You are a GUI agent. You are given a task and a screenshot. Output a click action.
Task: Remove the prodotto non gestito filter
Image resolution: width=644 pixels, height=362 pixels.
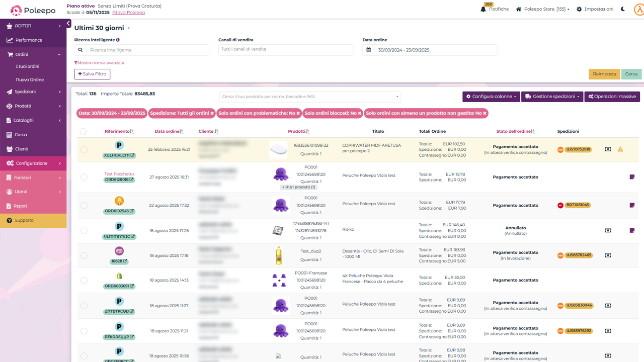pos(485,114)
